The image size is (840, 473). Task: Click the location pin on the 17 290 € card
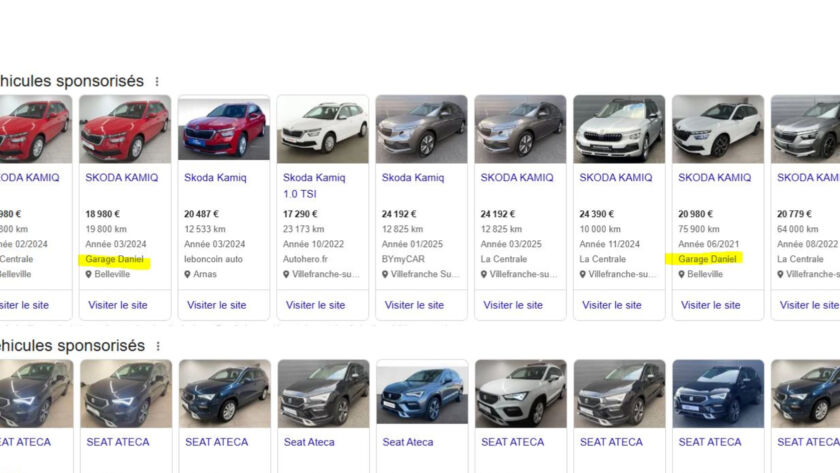[x=287, y=274]
